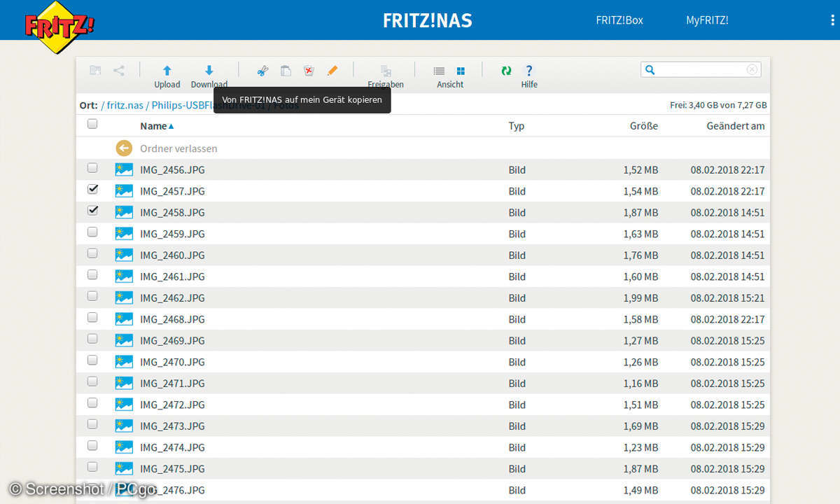Click the Download arrow icon

pos(209,71)
